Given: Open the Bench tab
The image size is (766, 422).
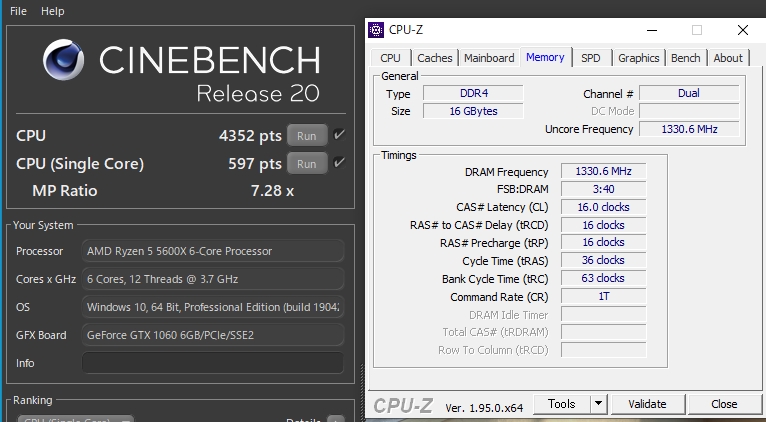Looking at the screenshot, I should pyautogui.click(x=685, y=58).
